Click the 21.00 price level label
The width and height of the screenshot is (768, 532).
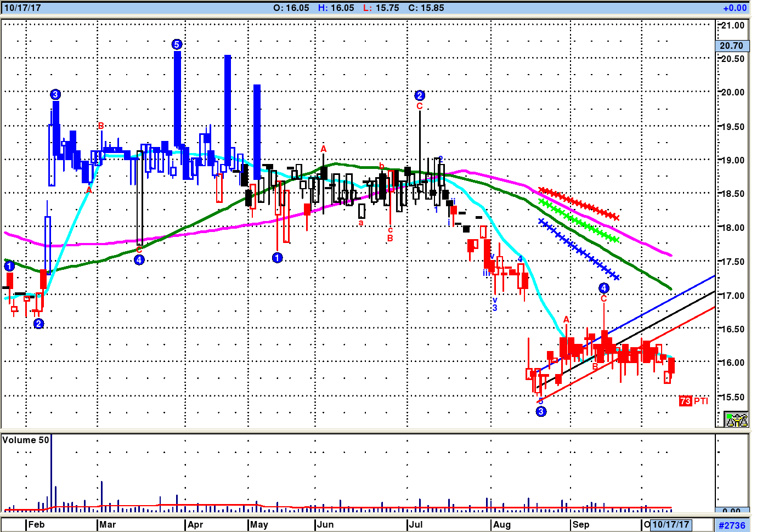(x=733, y=26)
